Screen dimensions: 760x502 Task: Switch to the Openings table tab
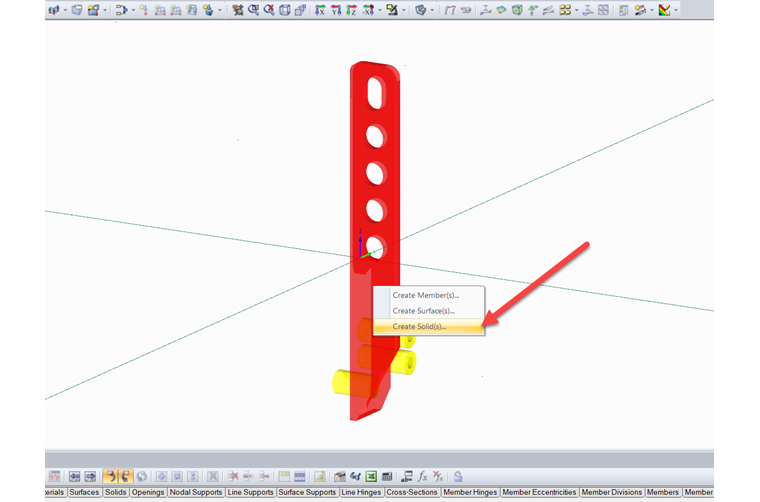[x=148, y=492]
